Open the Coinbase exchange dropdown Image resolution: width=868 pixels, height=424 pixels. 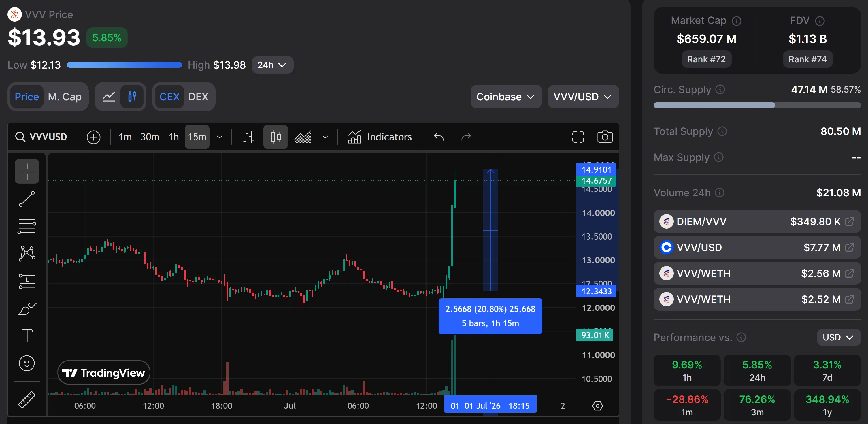[x=506, y=97]
